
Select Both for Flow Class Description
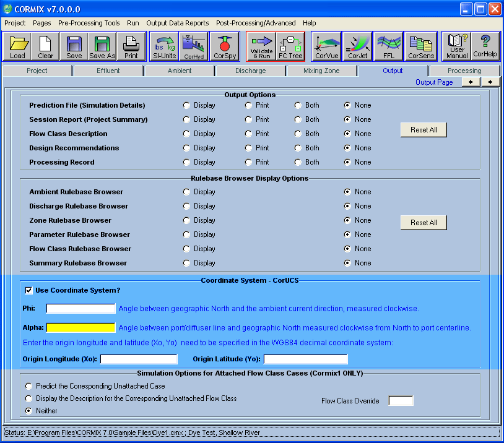298,134
